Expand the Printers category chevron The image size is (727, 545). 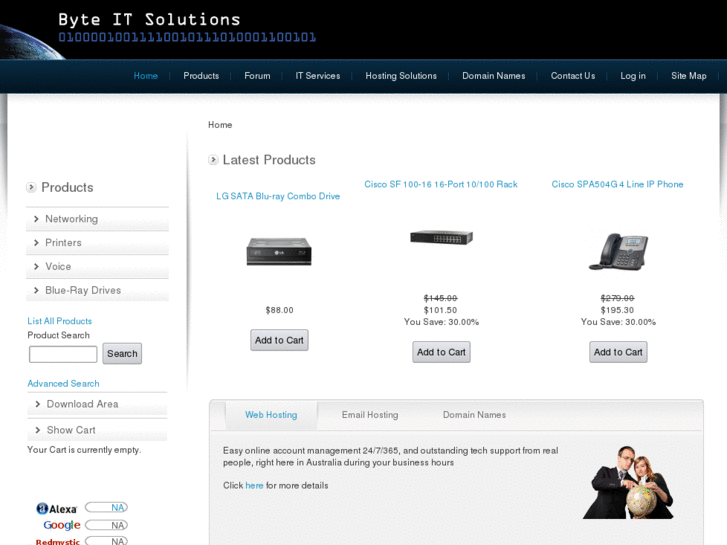tap(36, 243)
